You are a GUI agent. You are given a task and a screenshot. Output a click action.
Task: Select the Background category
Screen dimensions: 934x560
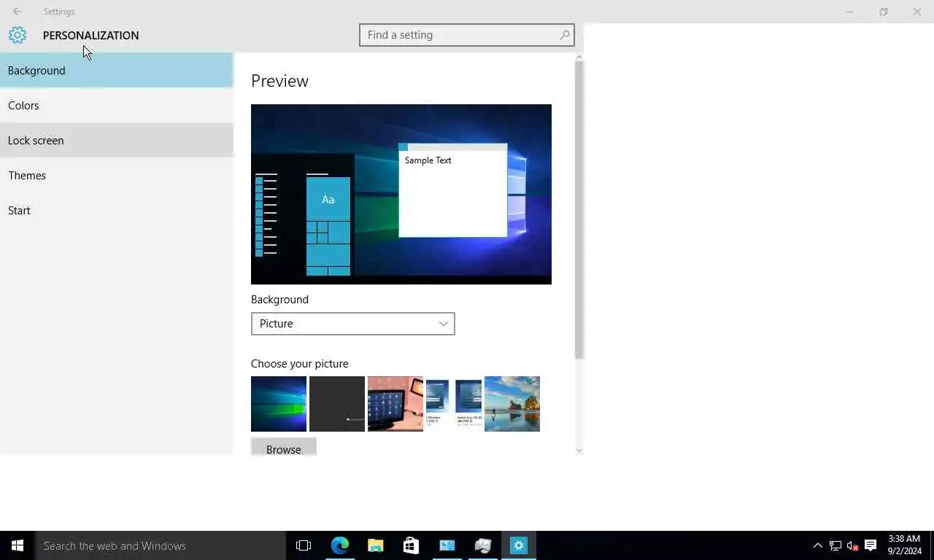coord(117,70)
